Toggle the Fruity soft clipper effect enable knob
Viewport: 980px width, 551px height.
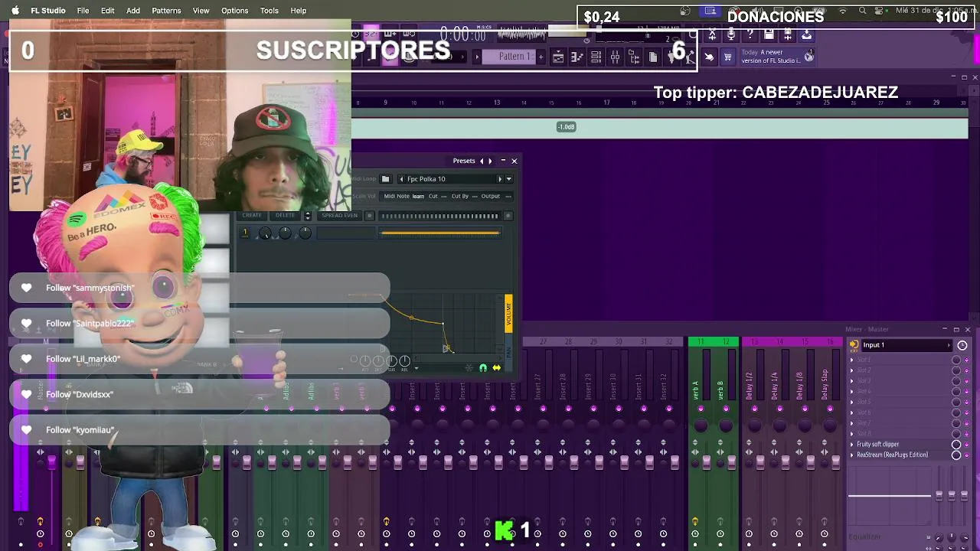pyautogui.click(x=956, y=444)
